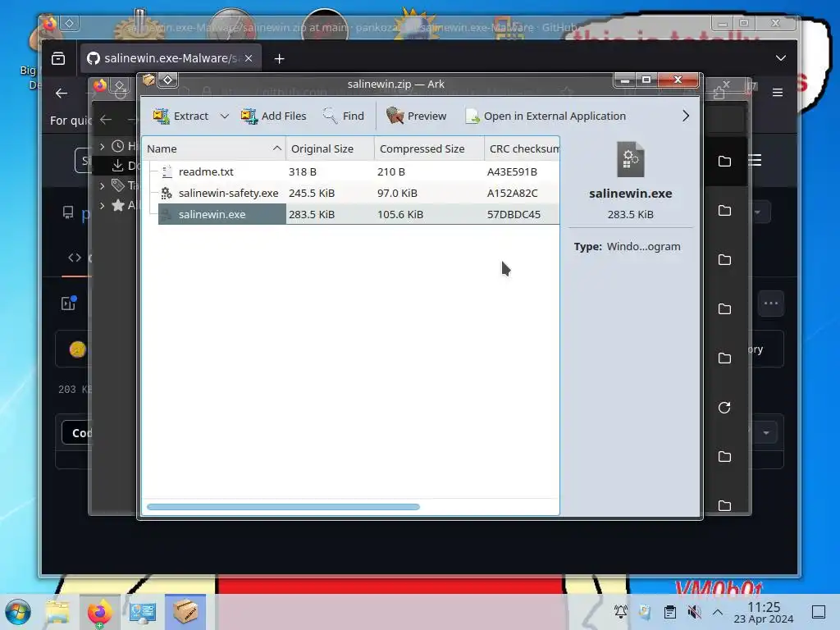Click Add Files in the Ark toolbar
The image size is (840, 630).
point(273,116)
